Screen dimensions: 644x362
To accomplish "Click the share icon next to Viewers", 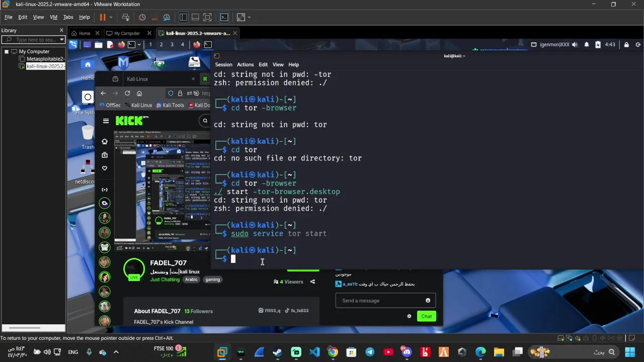I will click(x=312, y=282).
